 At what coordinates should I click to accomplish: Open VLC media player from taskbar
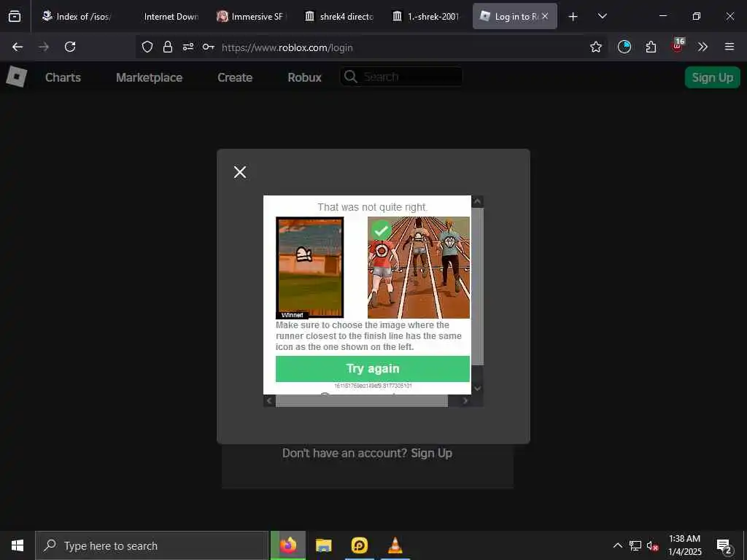pyautogui.click(x=395, y=545)
